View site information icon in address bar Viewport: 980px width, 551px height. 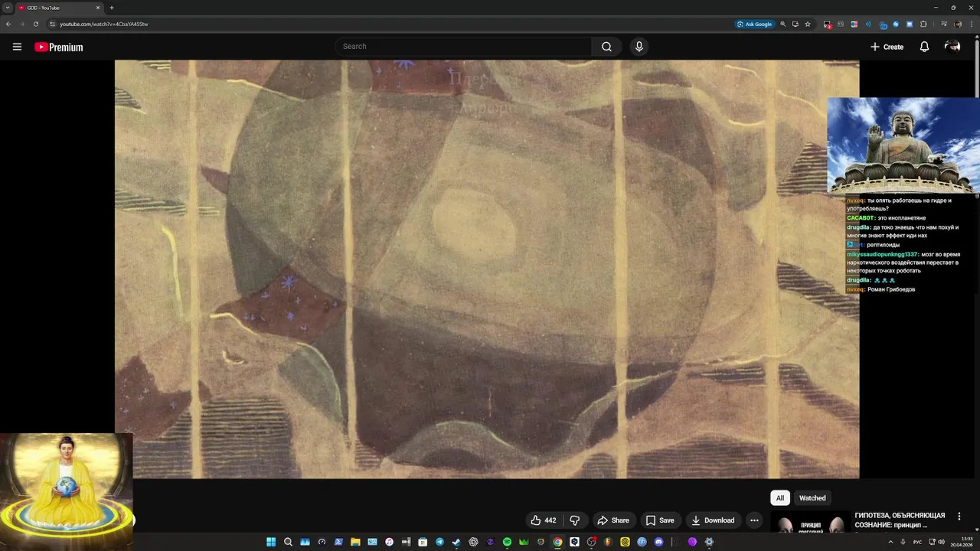(52, 24)
